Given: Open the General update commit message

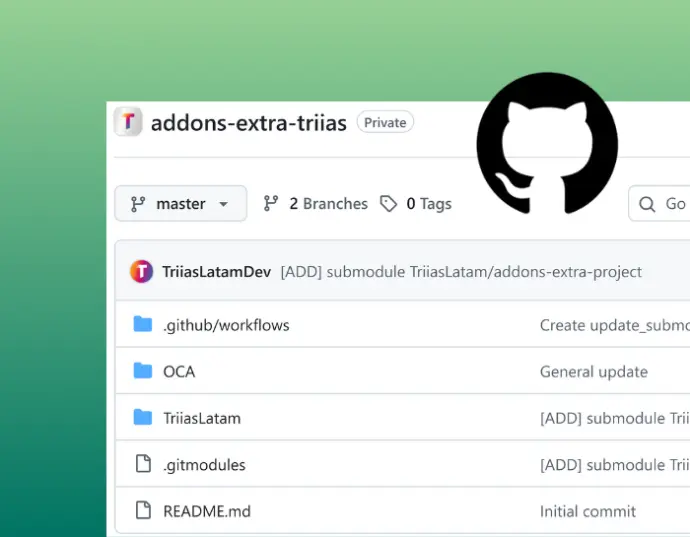Looking at the screenshot, I should (594, 372).
